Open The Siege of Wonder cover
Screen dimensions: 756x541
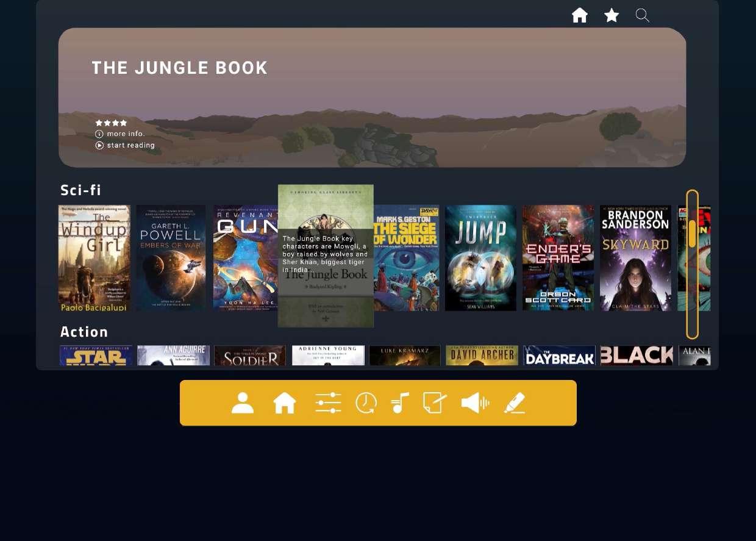pos(407,258)
